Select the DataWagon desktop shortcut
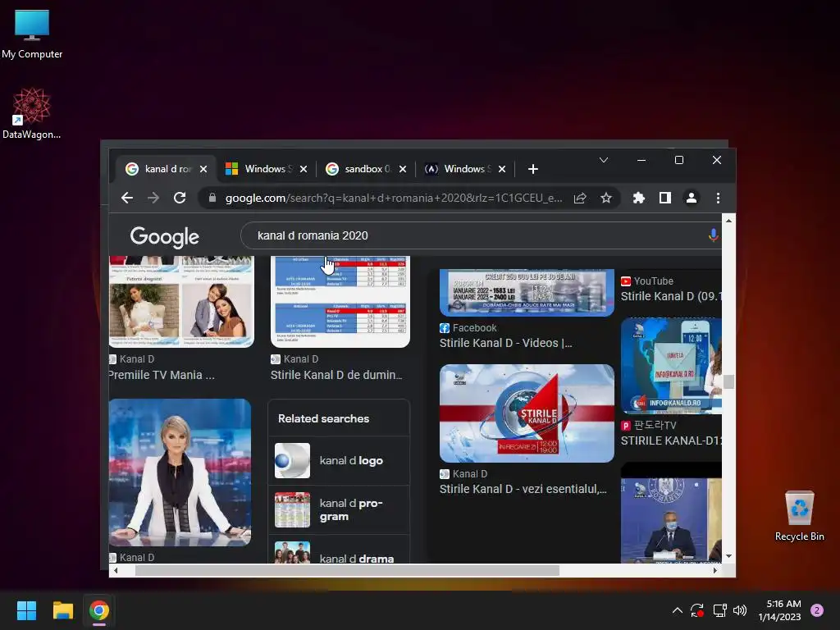This screenshot has height=630, width=840. point(32,113)
